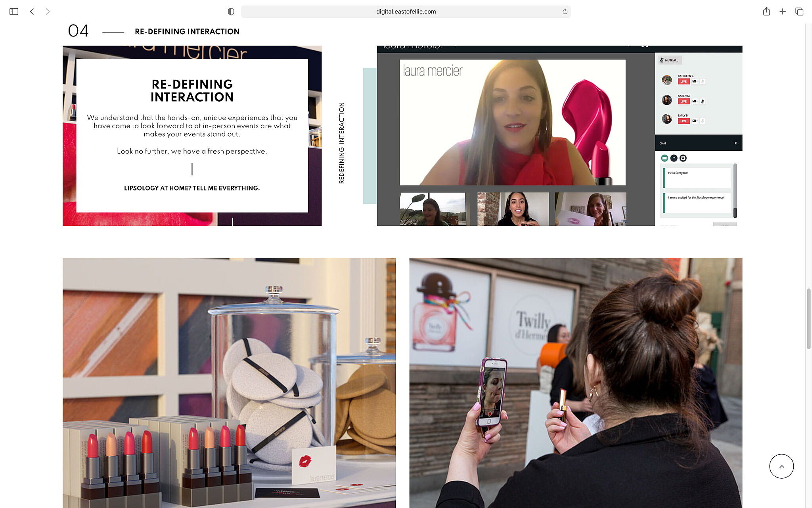This screenshot has width=812, height=508.
Task: Open the lipsticks and powder puffs photo
Action: [x=229, y=383]
